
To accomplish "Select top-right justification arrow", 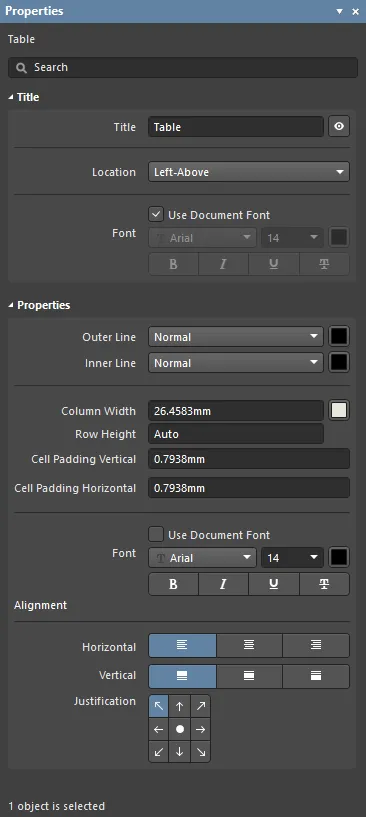I will point(201,706).
